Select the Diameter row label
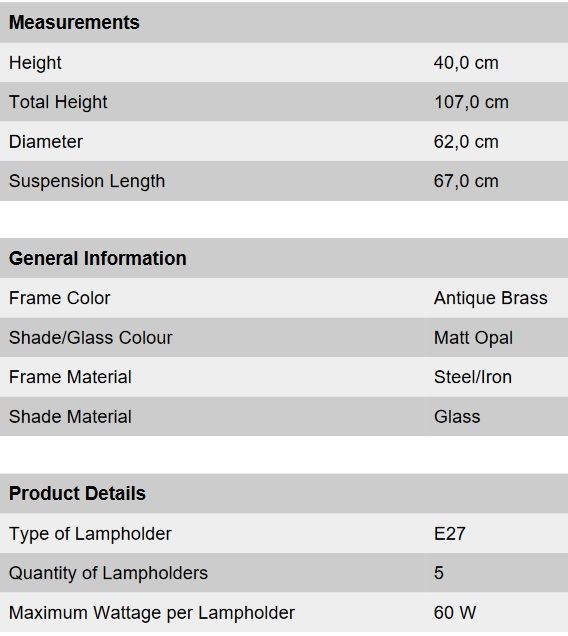Viewport: 568px width, 636px height. coord(46,142)
